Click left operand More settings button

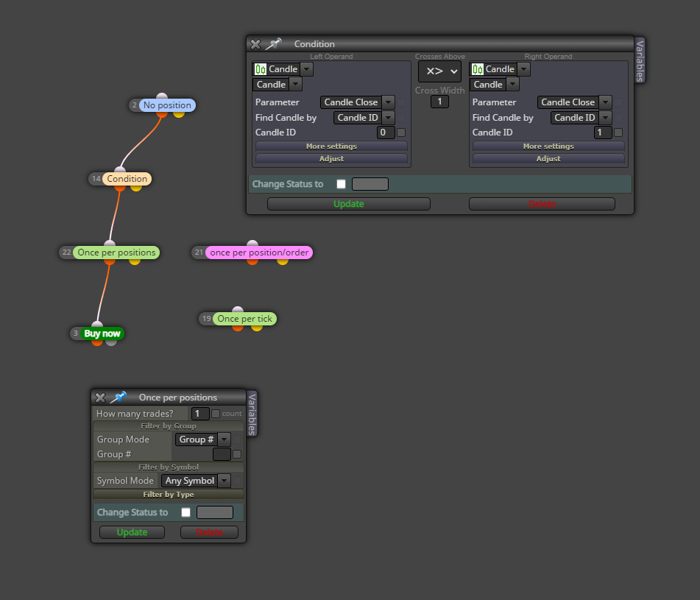pyautogui.click(x=331, y=146)
